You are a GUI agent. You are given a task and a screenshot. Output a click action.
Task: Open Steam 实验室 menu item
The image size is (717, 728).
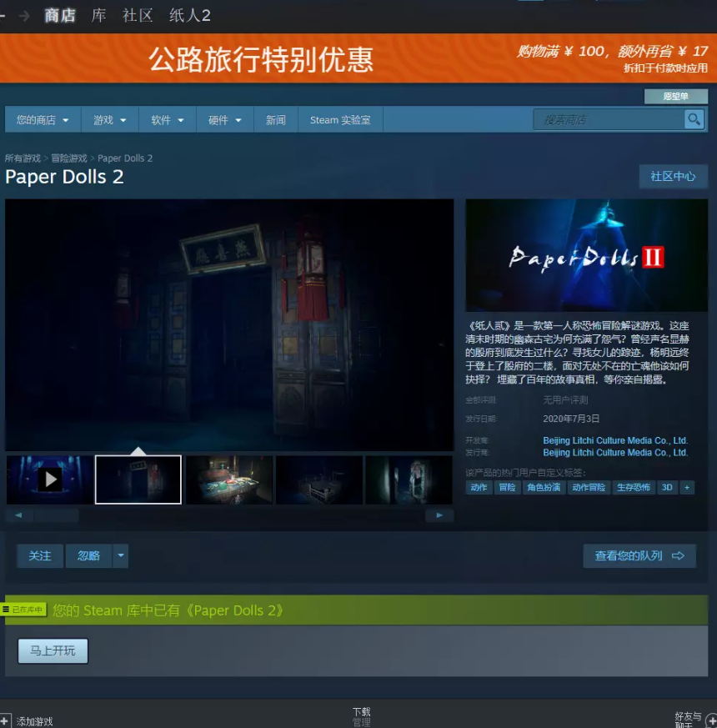click(x=340, y=120)
